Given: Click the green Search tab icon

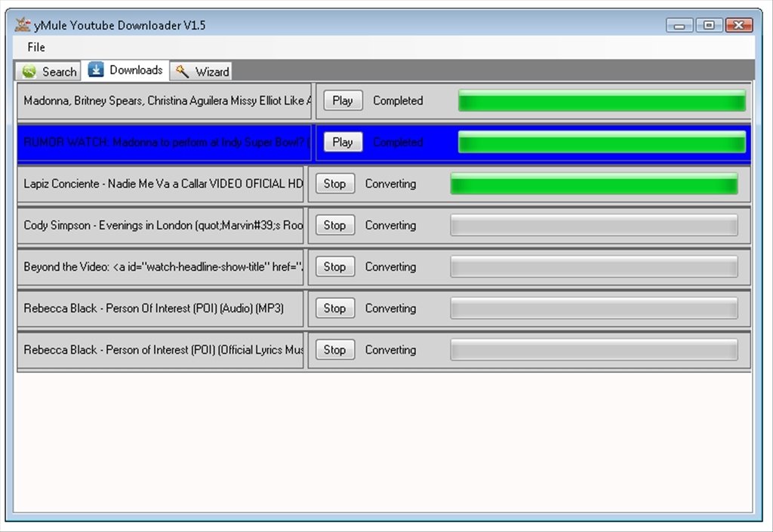Looking at the screenshot, I should (x=29, y=72).
